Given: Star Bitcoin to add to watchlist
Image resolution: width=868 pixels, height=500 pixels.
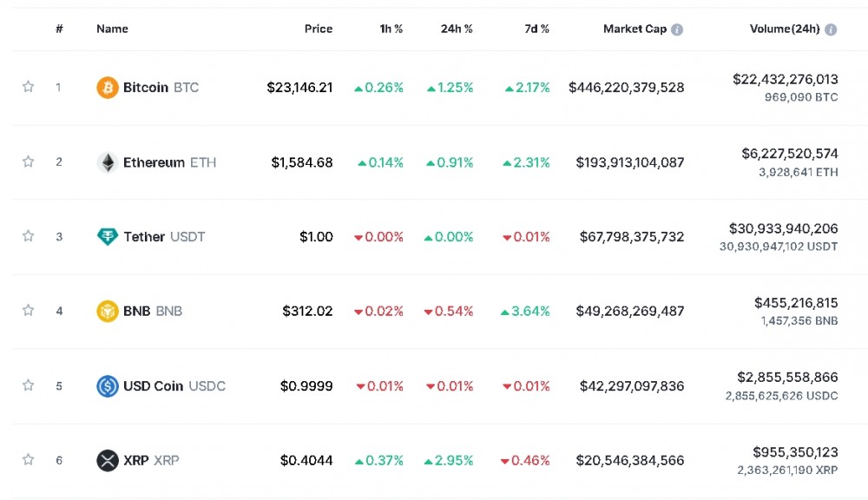Looking at the screenshot, I should 29,87.
